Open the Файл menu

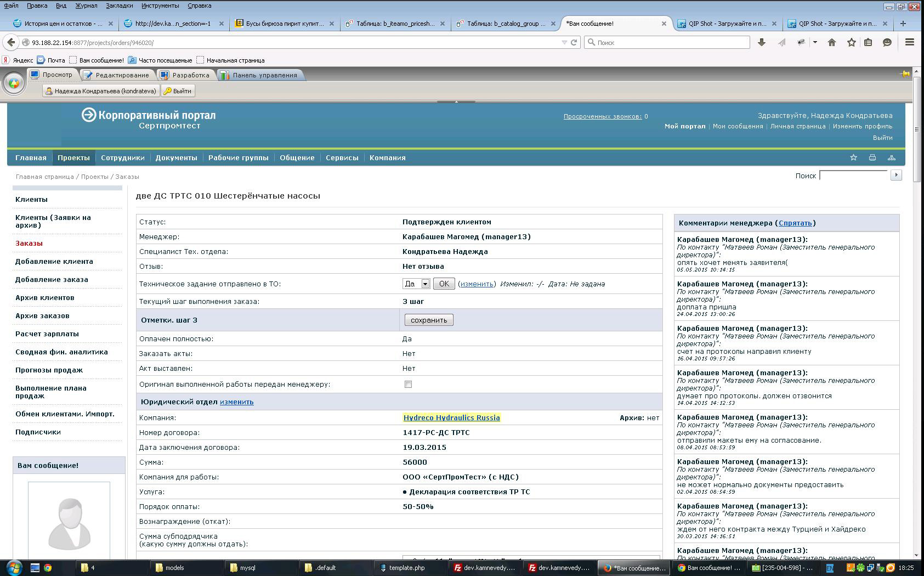tap(11, 5)
